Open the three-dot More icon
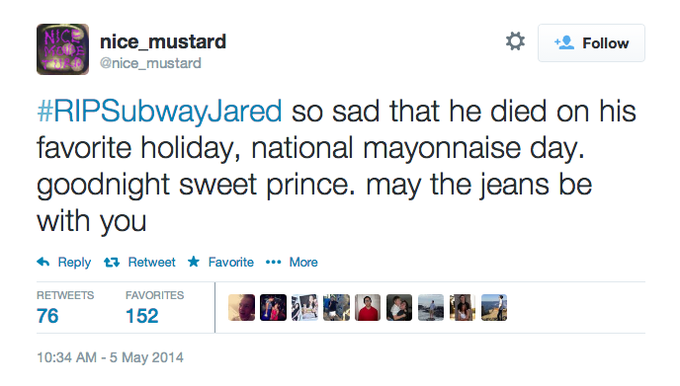The width and height of the screenshot is (680, 386). [x=273, y=262]
